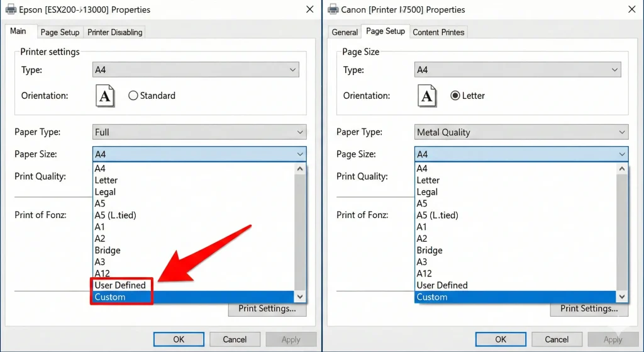Click OK in the Epson Properties window
The width and height of the screenshot is (644, 352).
179,339
